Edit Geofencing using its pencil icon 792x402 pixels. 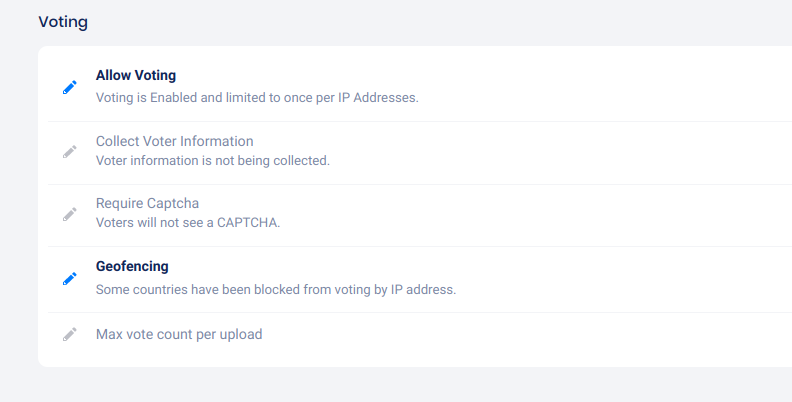(x=69, y=278)
